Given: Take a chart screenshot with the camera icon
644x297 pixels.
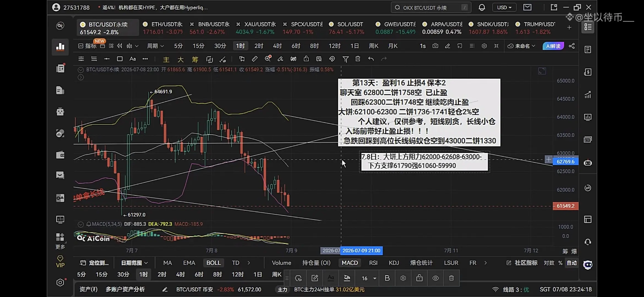Looking at the screenshot, I should [435, 46].
